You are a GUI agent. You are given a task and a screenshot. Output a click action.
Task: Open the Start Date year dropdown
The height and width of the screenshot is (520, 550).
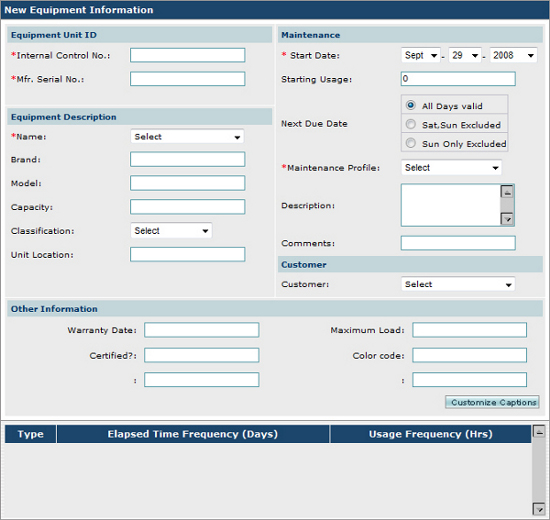pos(514,55)
